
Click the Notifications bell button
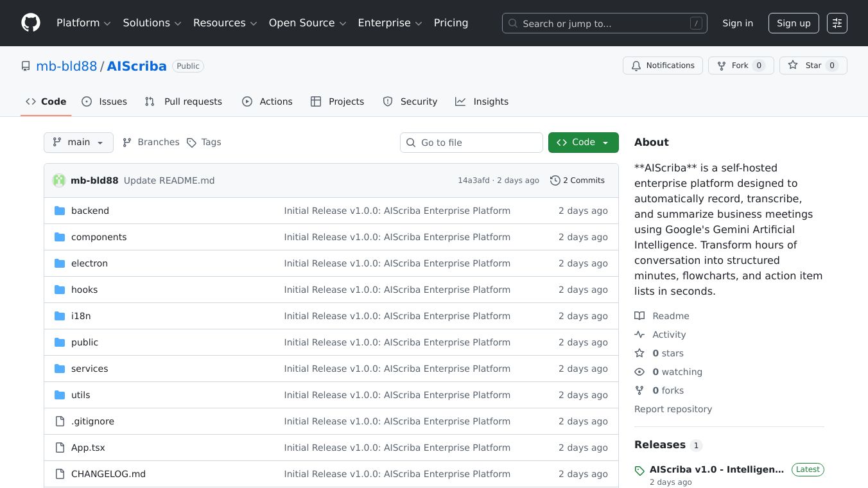pos(663,65)
